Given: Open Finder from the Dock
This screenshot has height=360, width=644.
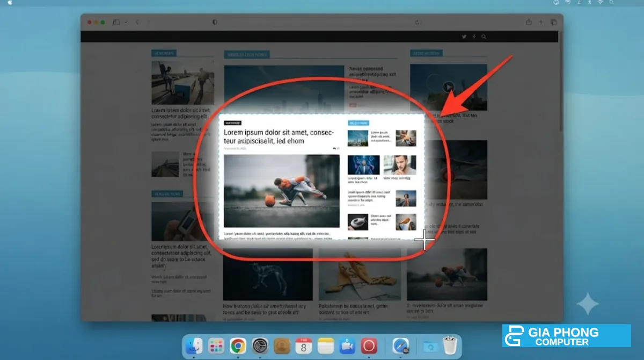Looking at the screenshot, I should pos(193,347).
